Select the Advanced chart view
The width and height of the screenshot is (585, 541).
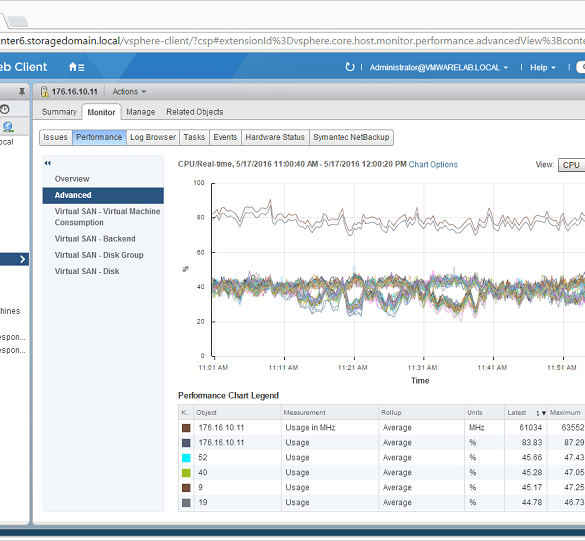click(103, 195)
